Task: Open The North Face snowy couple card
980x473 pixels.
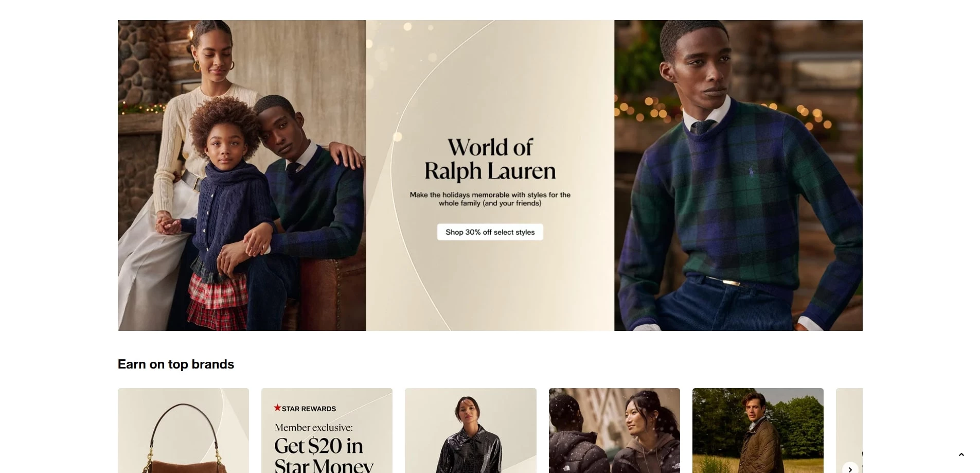Action: point(614,430)
